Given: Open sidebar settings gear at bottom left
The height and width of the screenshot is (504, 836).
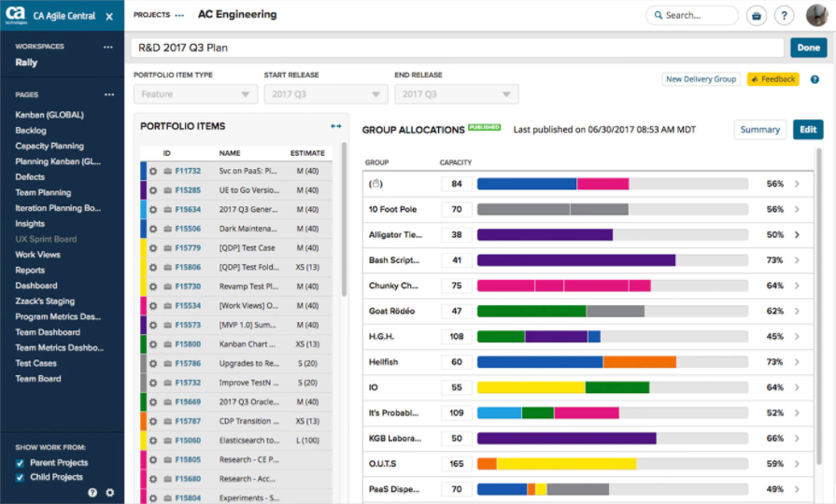Looking at the screenshot, I should pos(109,492).
